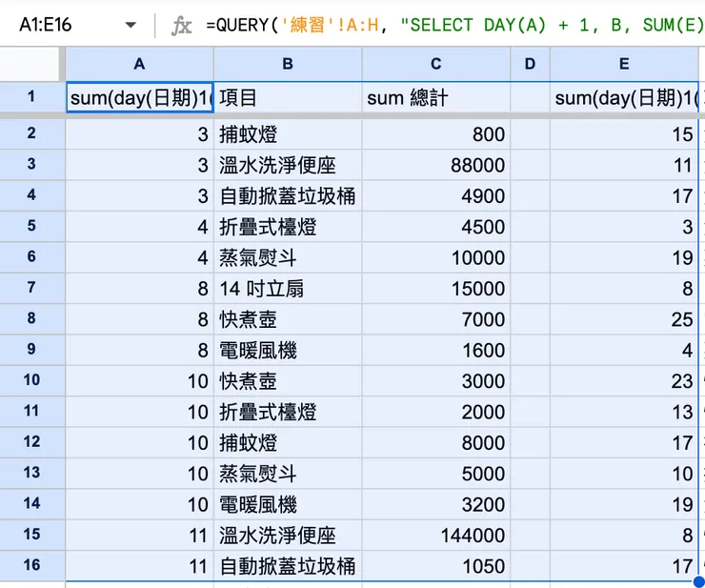Select column E header
Image resolution: width=705 pixels, height=588 pixels.
(x=624, y=64)
